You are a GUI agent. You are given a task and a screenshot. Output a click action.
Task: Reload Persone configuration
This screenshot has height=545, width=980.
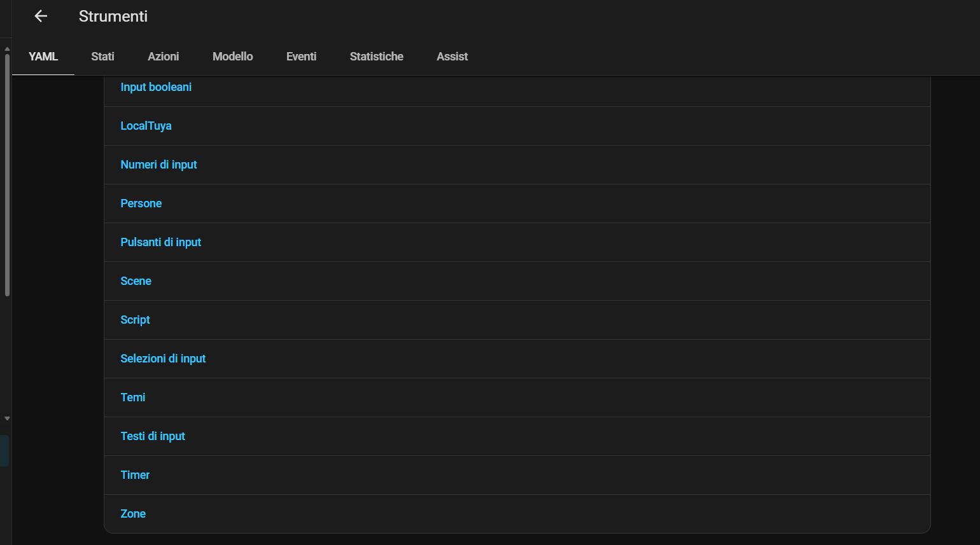(141, 204)
